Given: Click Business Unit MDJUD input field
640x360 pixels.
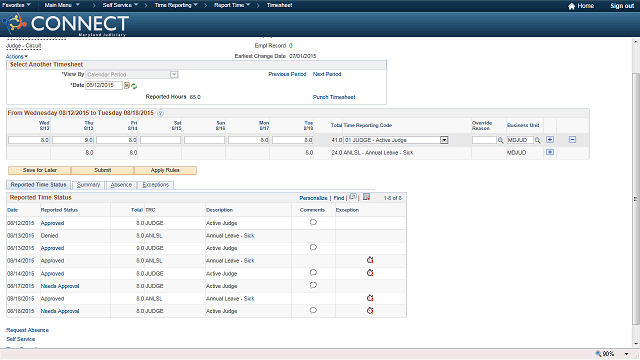Looking at the screenshot, I should point(520,140).
